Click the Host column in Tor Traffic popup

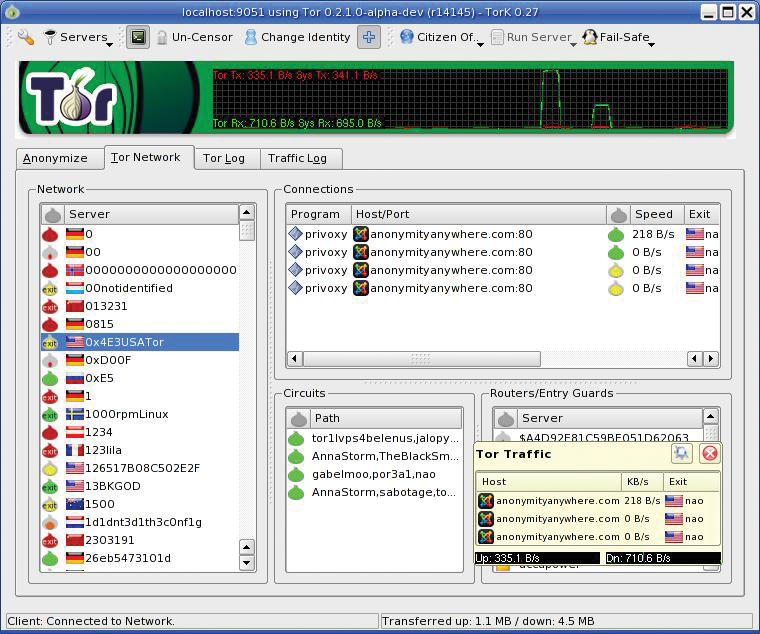pos(549,482)
